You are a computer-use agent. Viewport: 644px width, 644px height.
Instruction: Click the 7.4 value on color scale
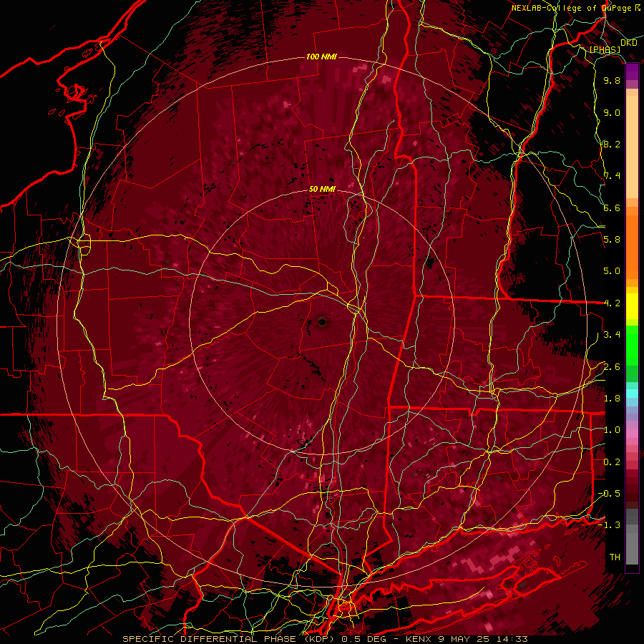click(x=612, y=176)
